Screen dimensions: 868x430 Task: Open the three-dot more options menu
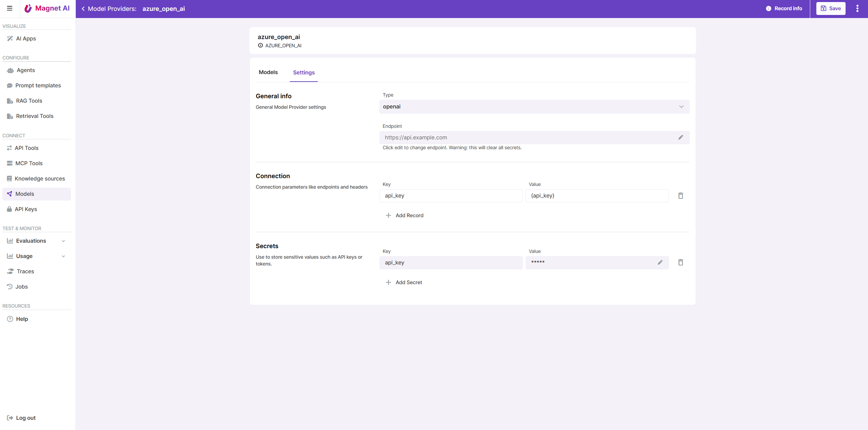pyautogui.click(x=857, y=8)
